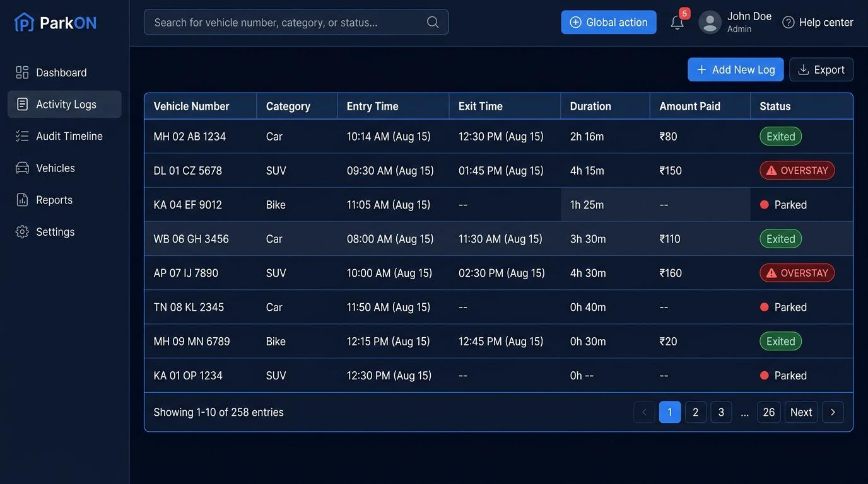Click the ParkON logo icon
Image resolution: width=868 pixels, height=484 pixels.
click(x=24, y=22)
